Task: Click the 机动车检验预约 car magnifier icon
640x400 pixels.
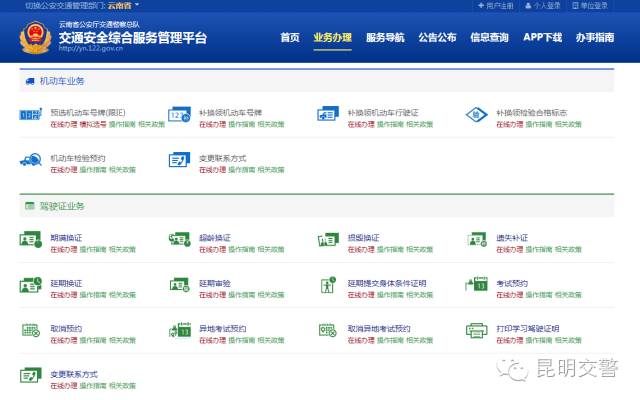Action: (x=31, y=160)
